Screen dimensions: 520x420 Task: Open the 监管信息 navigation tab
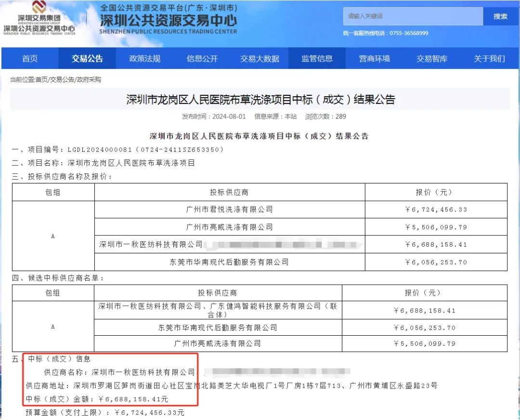point(317,59)
